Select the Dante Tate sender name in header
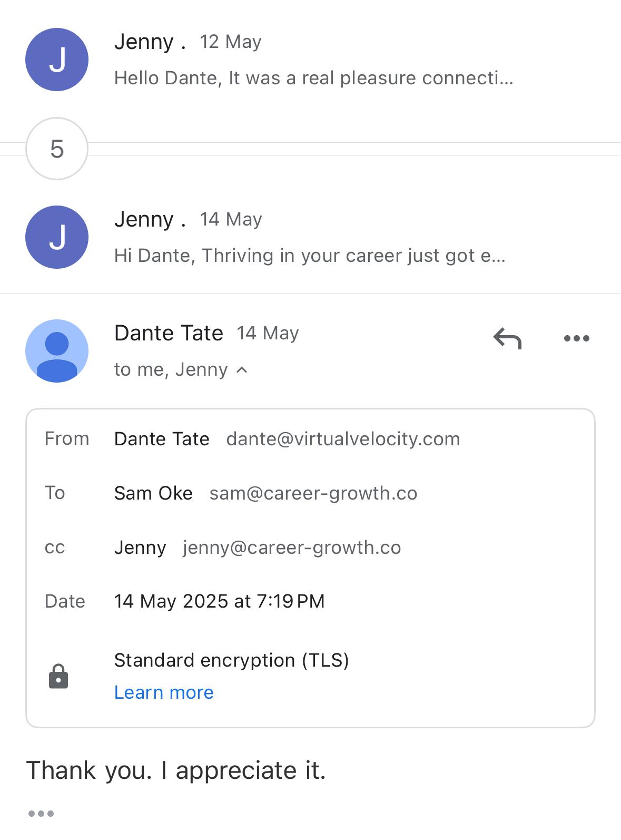621x840 pixels. point(169,333)
